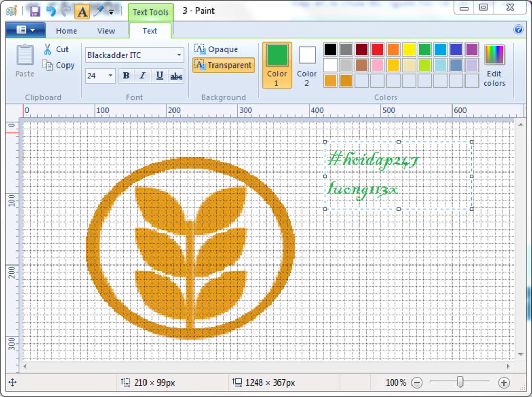Choose the orange color swatch
532x397 pixels.
[393, 49]
